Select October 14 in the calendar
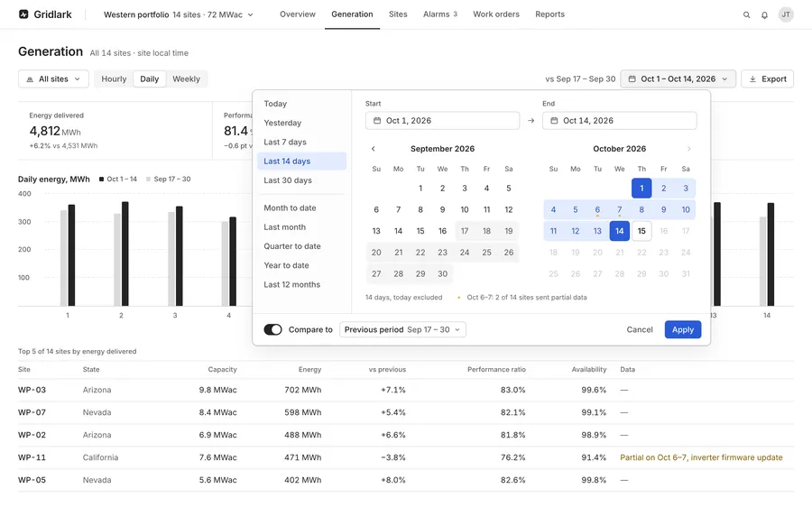Screen dimensions: 812x507 pyautogui.click(x=619, y=231)
